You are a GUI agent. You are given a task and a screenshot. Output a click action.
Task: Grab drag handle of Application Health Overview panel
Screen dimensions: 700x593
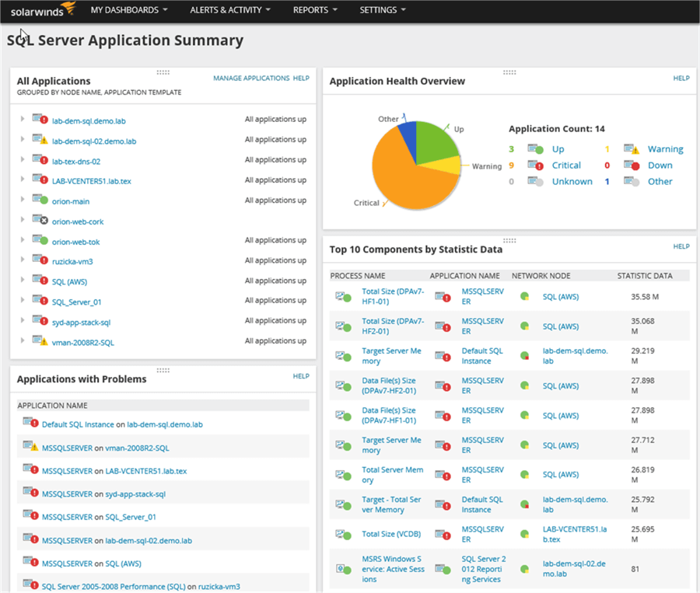click(509, 72)
